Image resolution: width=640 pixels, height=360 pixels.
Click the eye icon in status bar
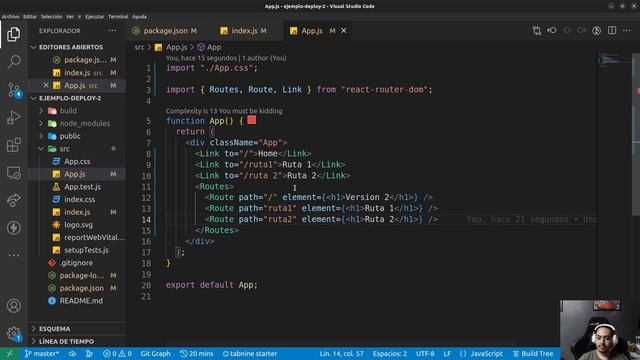click(x=72, y=354)
